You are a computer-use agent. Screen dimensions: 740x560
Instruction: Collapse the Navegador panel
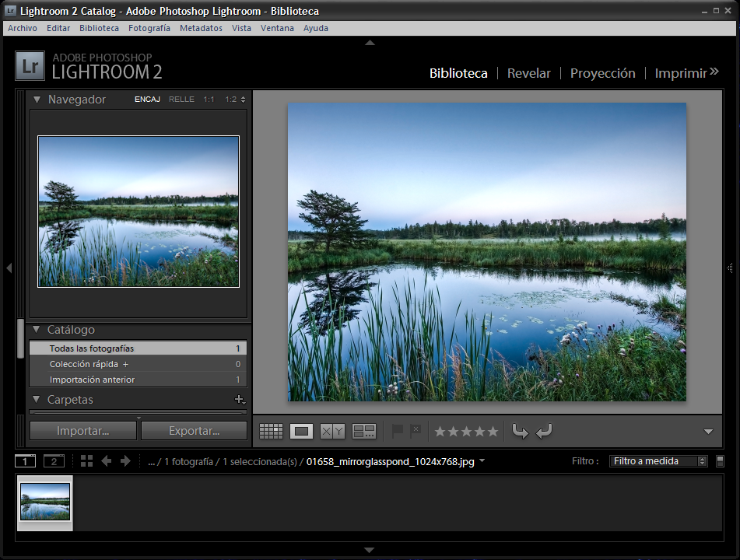(37, 100)
